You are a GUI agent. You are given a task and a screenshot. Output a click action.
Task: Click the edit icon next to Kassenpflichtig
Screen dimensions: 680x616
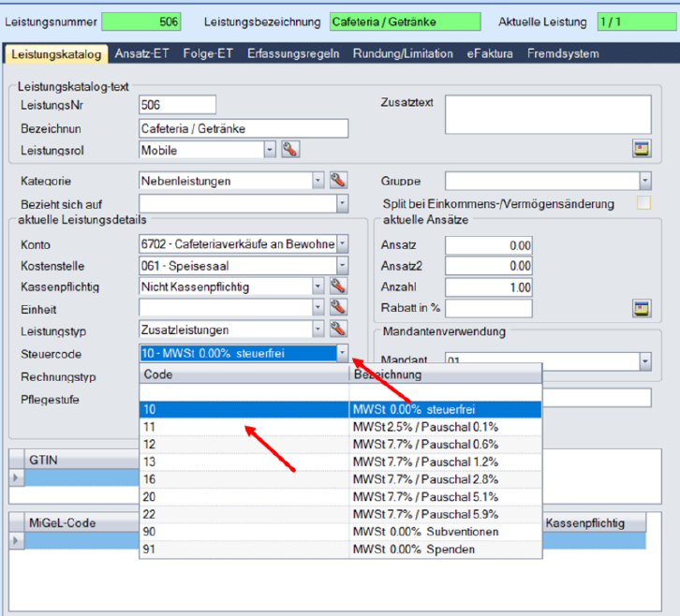[x=338, y=286]
